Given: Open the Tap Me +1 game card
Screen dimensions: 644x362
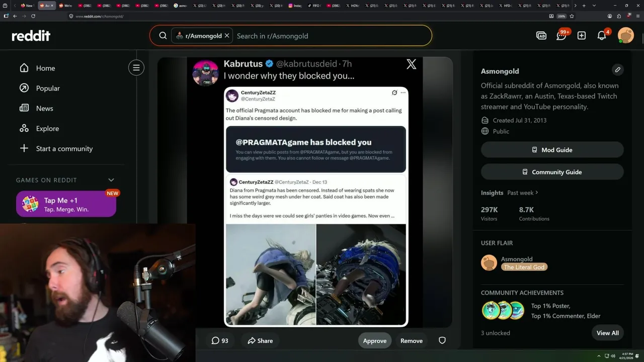Looking at the screenshot, I should click(66, 204).
